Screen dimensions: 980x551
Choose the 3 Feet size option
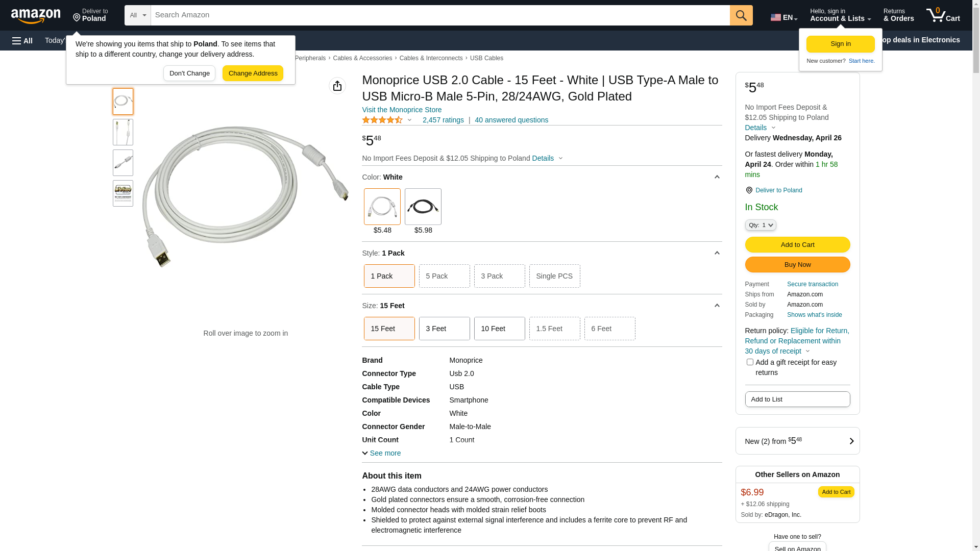[444, 329]
